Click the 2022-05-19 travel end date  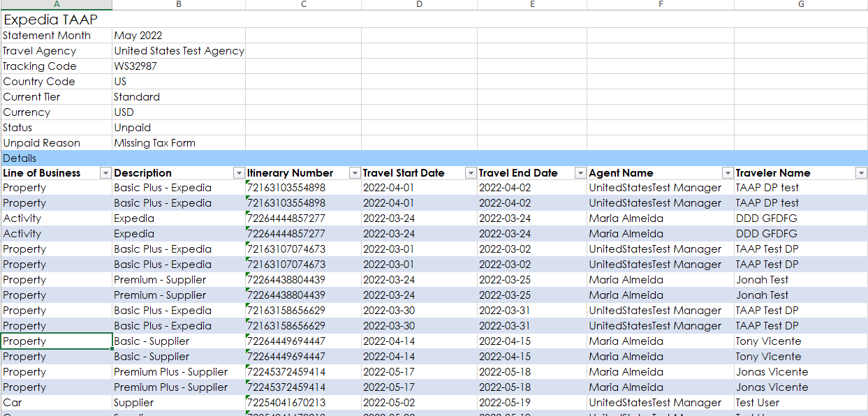[x=532, y=403]
